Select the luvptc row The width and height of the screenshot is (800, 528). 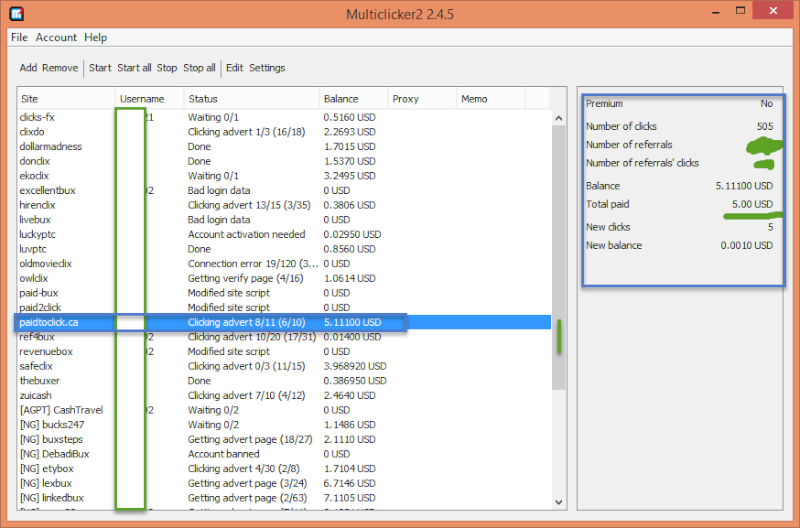[284, 249]
